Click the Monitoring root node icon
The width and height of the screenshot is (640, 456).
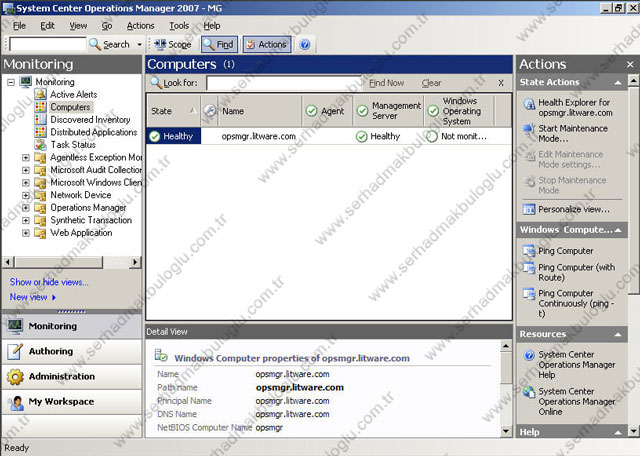pos(26,82)
